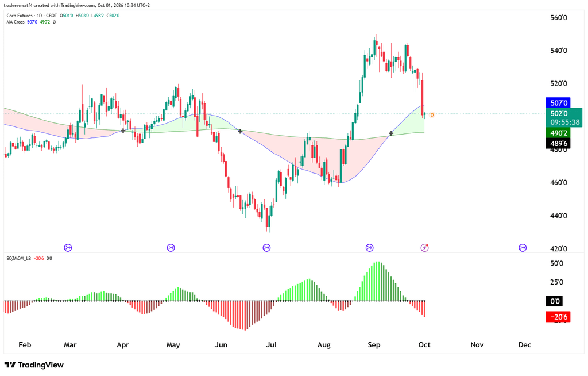
Task: Click the C502'0 close value
Action: [x=113, y=16]
